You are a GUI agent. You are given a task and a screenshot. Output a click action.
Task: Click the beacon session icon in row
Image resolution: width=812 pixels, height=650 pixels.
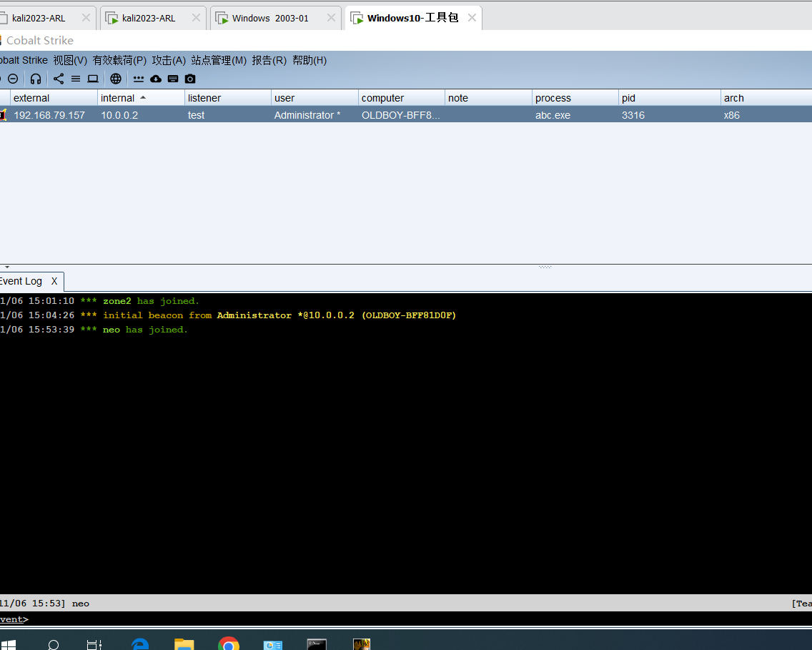[x=3, y=115]
